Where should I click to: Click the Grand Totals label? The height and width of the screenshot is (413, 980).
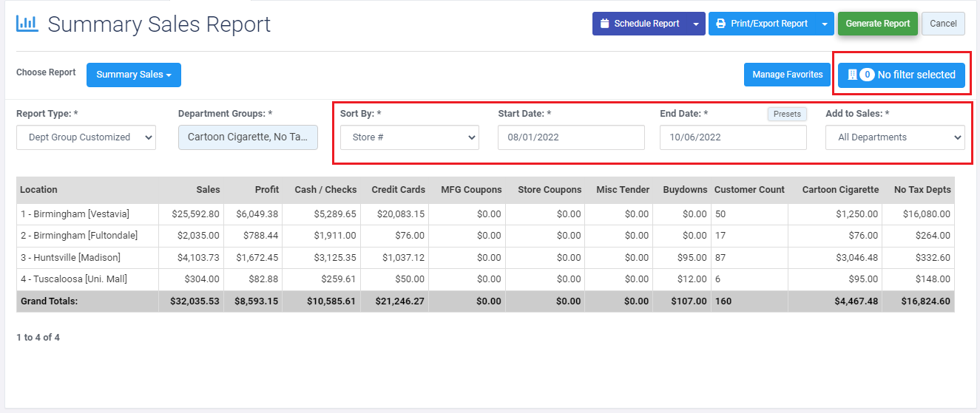point(49,301)
